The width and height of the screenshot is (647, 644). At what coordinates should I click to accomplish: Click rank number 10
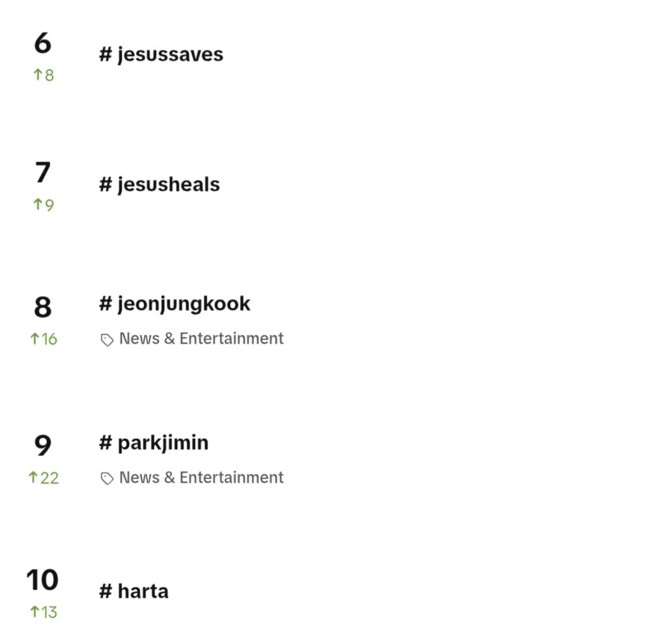pos(42,580)
